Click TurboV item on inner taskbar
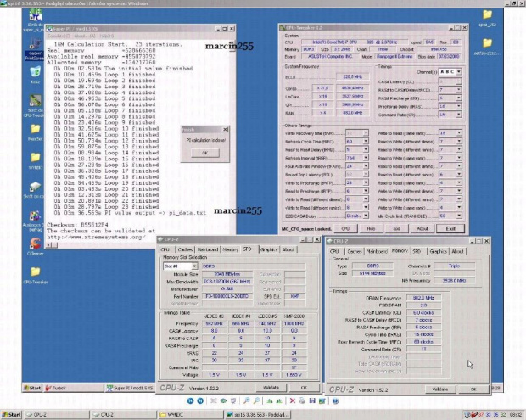 (x=73, y=388)
